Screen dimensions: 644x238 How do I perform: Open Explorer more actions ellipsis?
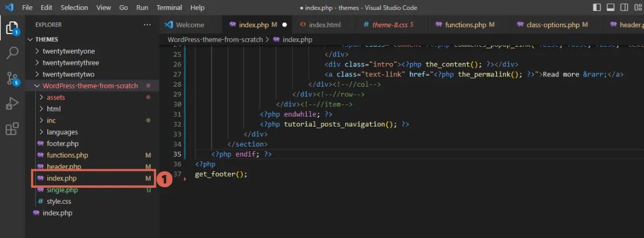point(147,25)
